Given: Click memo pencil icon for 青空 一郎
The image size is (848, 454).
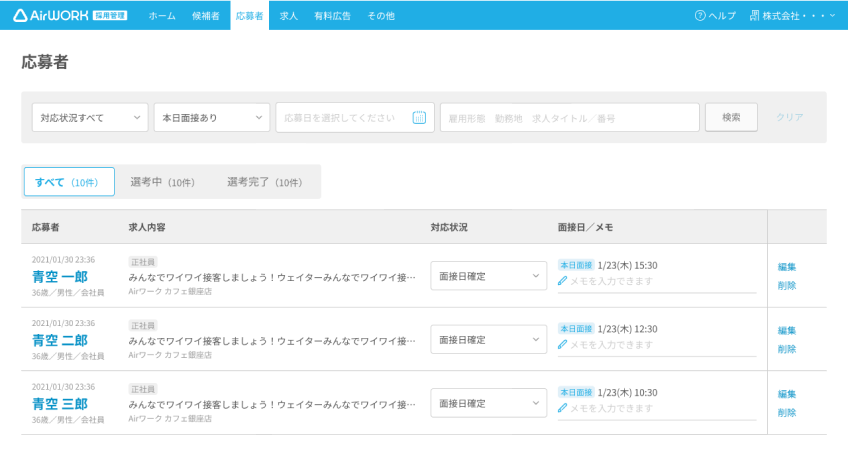Looking at the screenshot, I should (562, 281).
